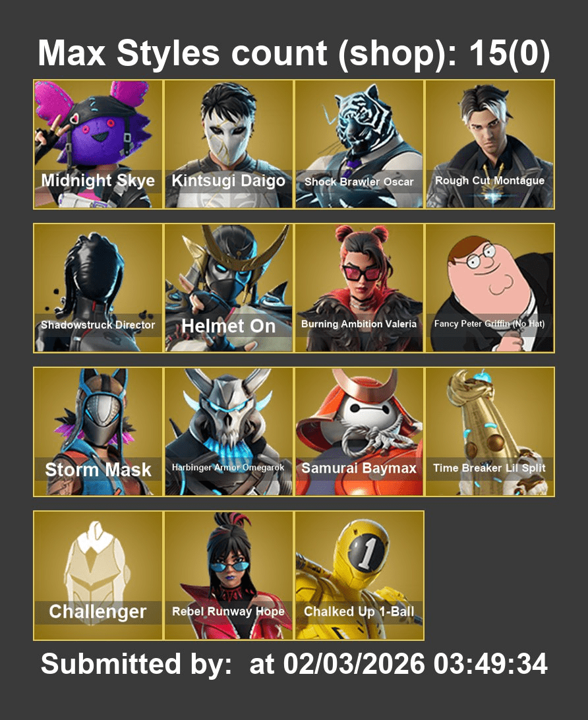Screen dimensions: 588x720
Task: Choose the Time Breaker Lil Split tile
Action: click(490, 432)
